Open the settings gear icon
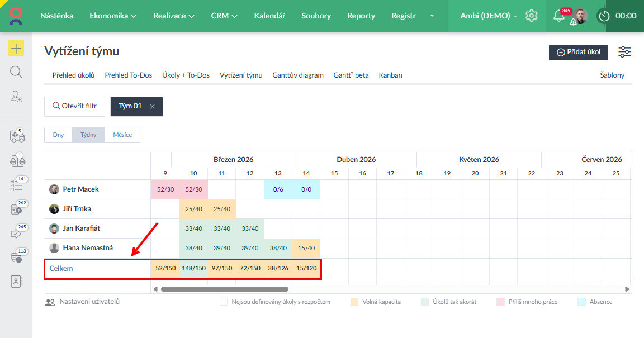 click(532, 16)
